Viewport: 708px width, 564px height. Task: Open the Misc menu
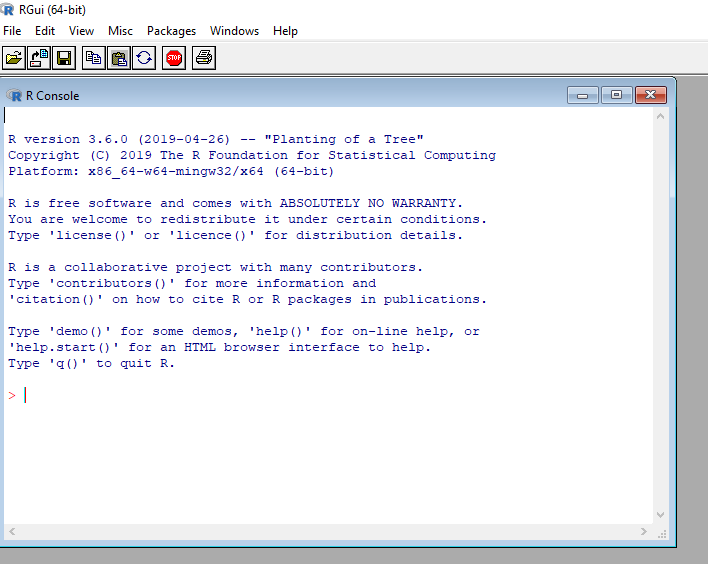point(120,31)
